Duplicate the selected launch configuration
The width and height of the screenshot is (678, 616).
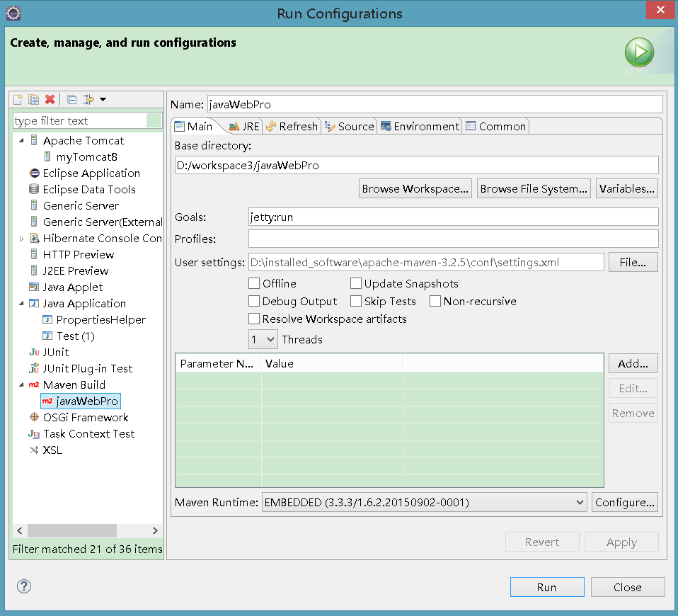pyautogui.click(x=33, y=100)
